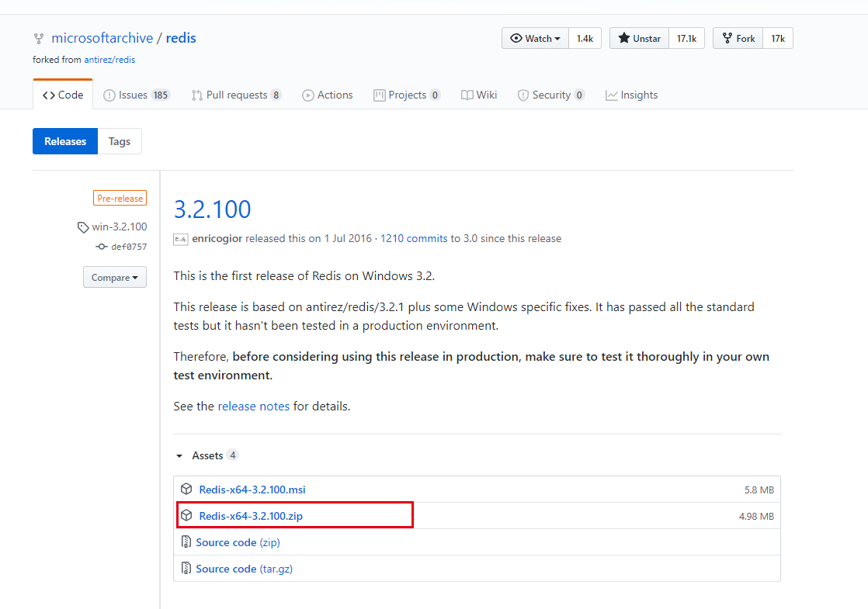Unstar the redis repository
868x609 pixels.
(639, 39)
